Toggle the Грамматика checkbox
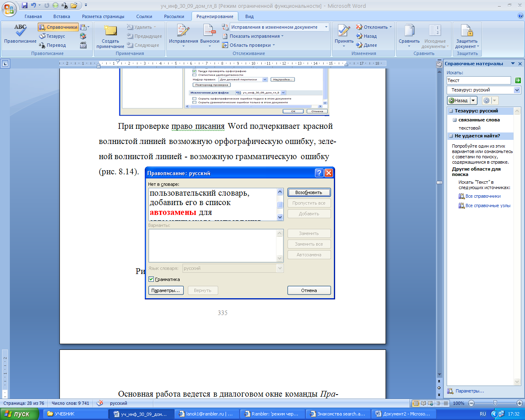The height and width of the screenshot is (420, 525). [151, 279]
